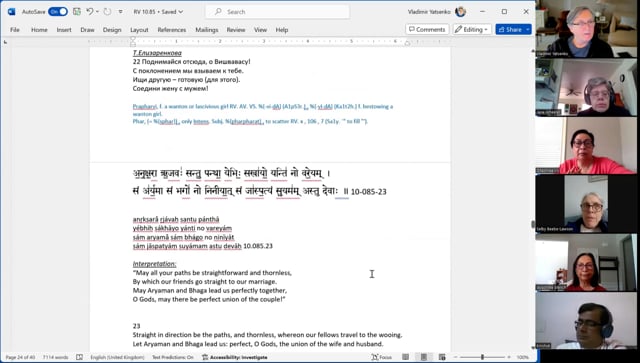This screenshot has width=640, height=363.
Task: Click the line O Gods, may there be perfect union
Action: click(209, 299)
